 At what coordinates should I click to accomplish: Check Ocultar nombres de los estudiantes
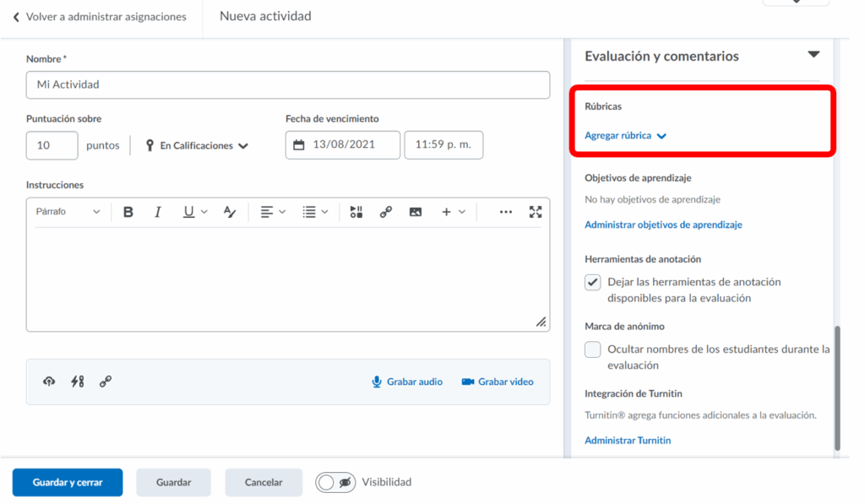[593, 350]
